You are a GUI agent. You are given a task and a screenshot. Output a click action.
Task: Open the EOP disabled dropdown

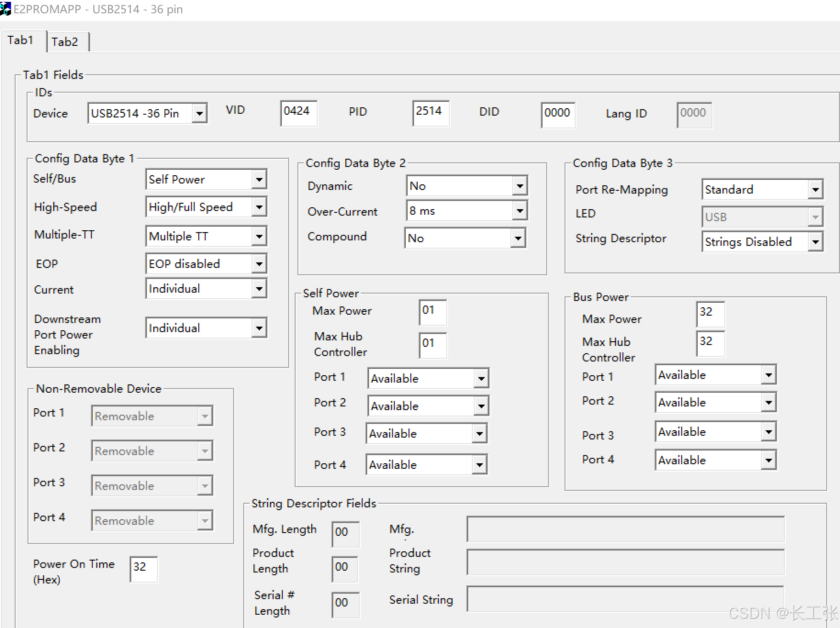[x=206, y=264]
